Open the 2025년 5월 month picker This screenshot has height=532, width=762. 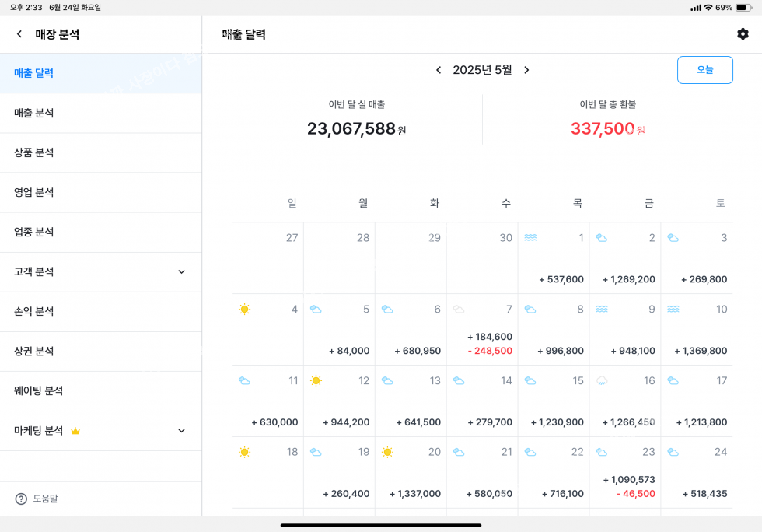(x=482, y=70)
